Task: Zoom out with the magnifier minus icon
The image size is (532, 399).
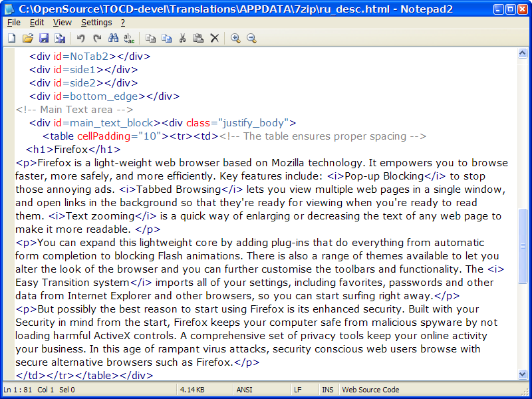Action: [251, 38]
